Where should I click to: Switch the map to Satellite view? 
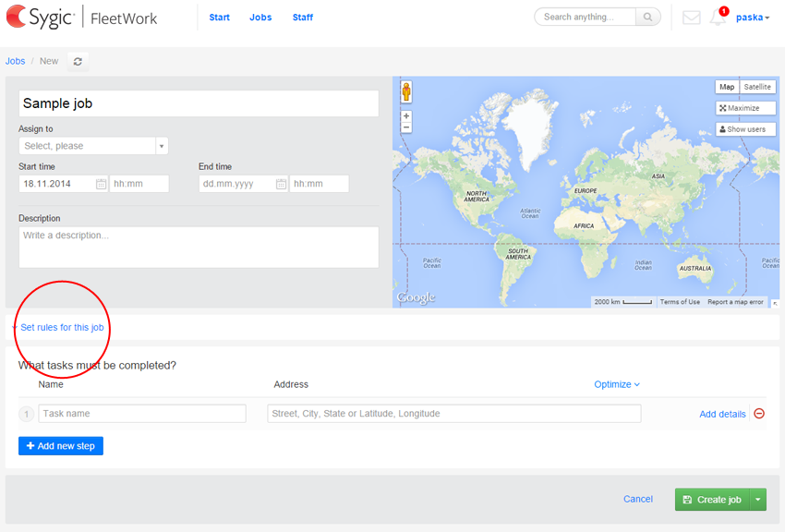pyautogui.click(x=757, y=87)
